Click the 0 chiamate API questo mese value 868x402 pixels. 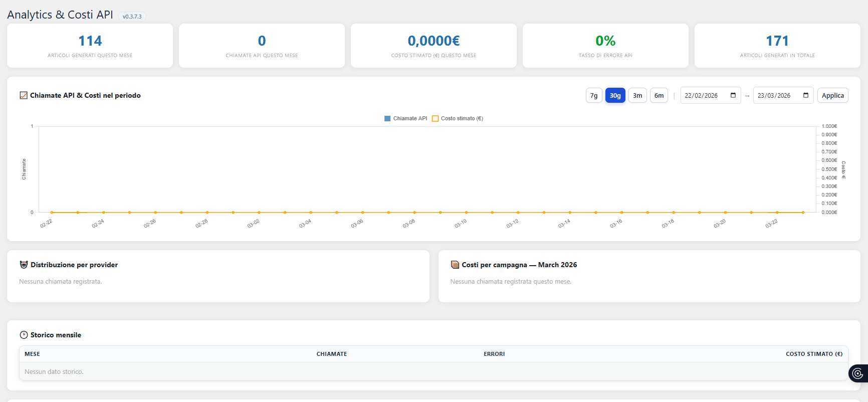coord(262,41)
